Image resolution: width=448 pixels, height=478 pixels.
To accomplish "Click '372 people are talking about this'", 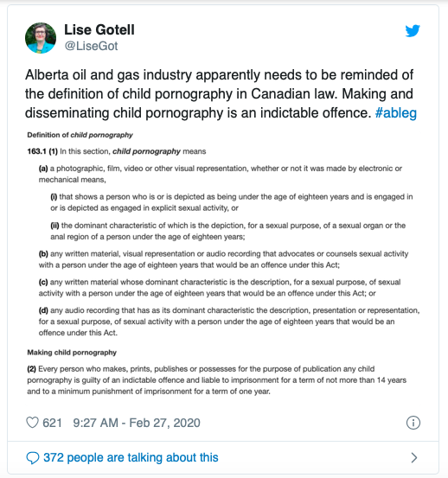I will (131, 457).
